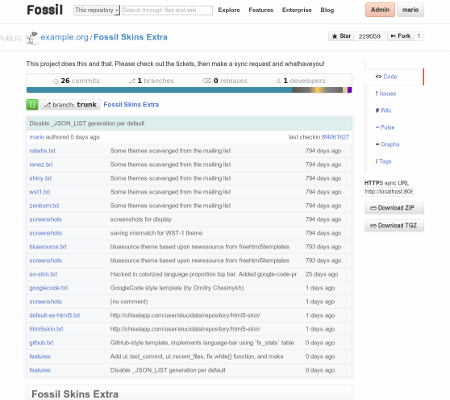This screenshot has height=400, width=450.
Task: Expand the branch: trunk selector
Action: pyautogui.click(x=71, y=105)
